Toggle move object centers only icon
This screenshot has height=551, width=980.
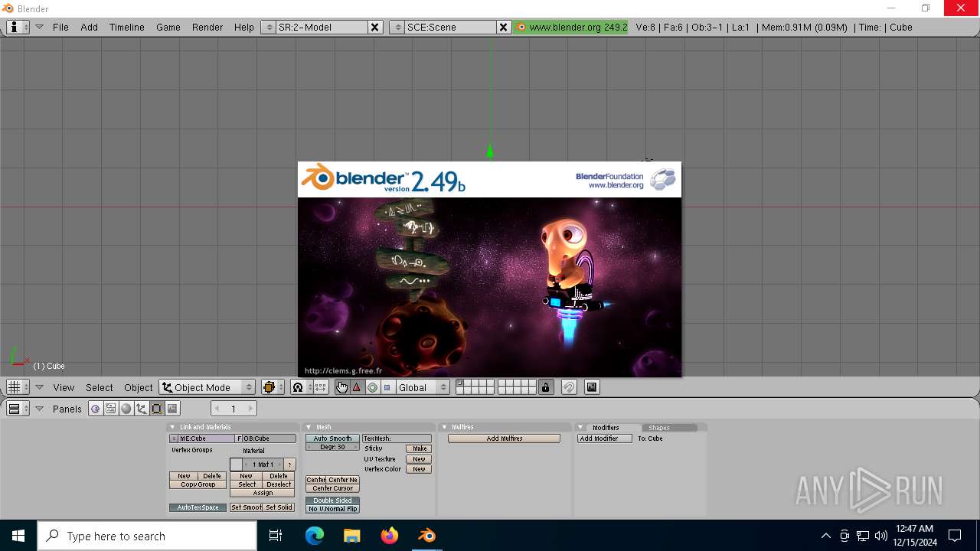pos(321,387)
